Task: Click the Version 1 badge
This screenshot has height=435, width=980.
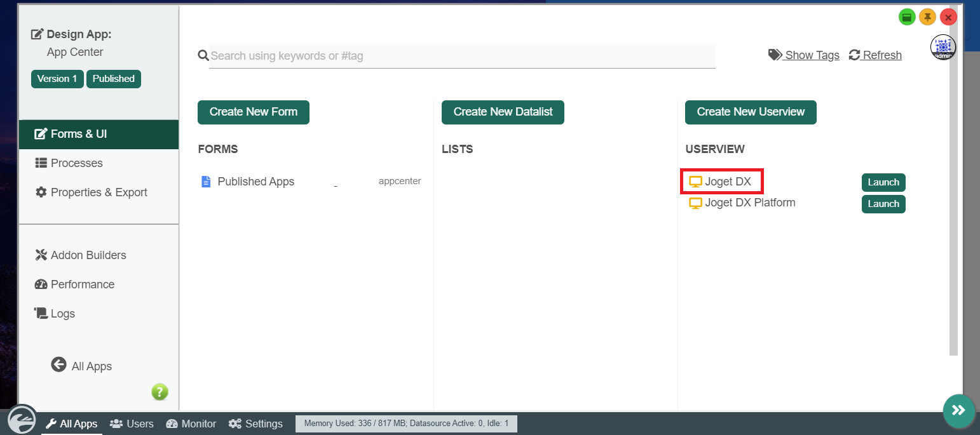Action: [57, 79]
